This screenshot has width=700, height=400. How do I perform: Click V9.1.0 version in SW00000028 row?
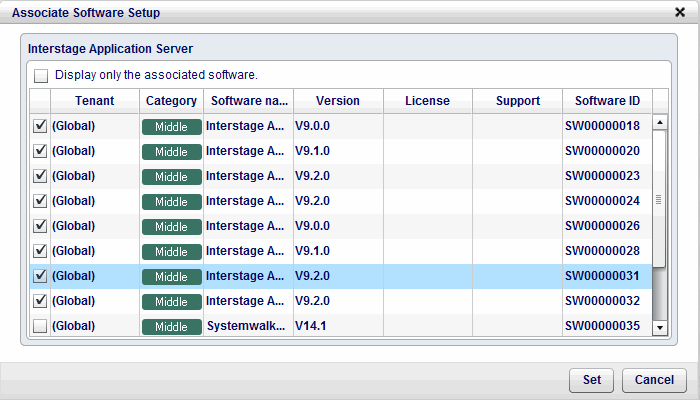coord(312,251)
